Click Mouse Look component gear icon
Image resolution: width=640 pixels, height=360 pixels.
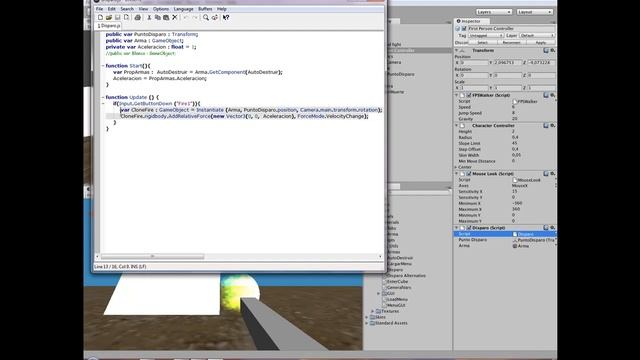click(553, 174)
